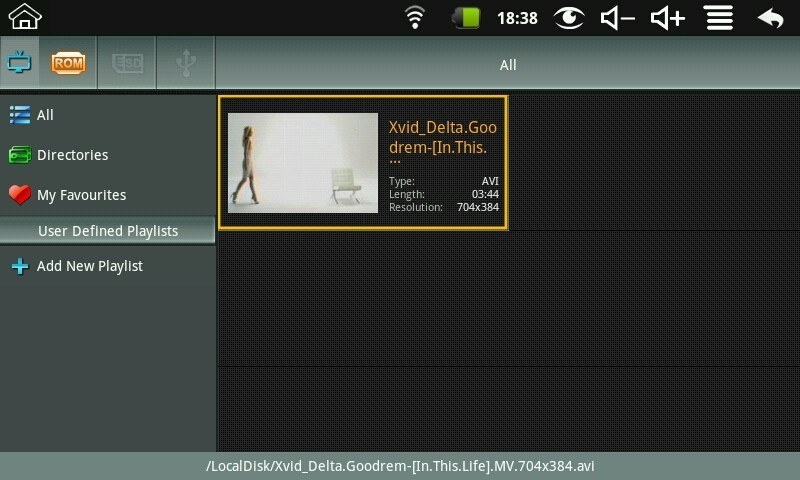This screenshot has height=480, width=800.
Task: Decrease volume with speaker minus icon
Action: [617, 18]
